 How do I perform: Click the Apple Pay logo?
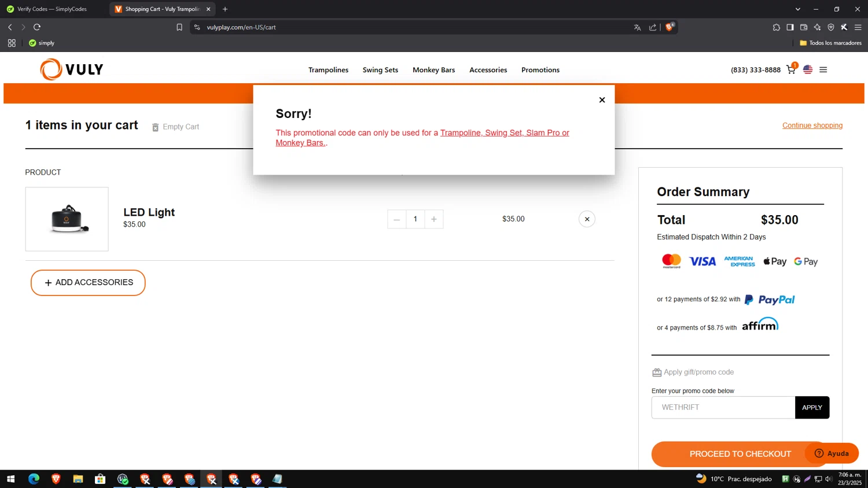point(775,262)
